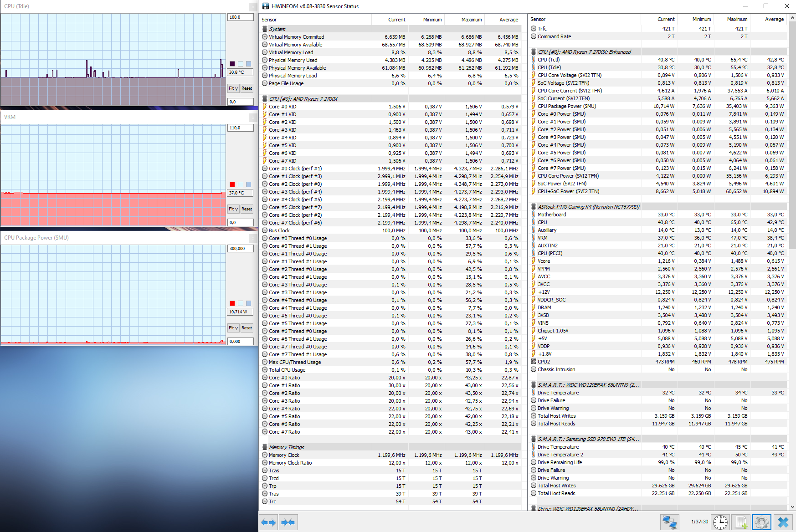This screenshot has height=532, width=796.
Task: Click the left pane Average column header
Action: [x=503, y=20]
